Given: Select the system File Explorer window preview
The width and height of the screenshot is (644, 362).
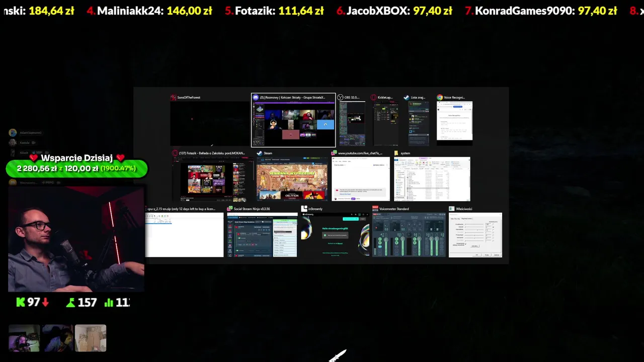Looking at the screenshot, I should point(432,179).
